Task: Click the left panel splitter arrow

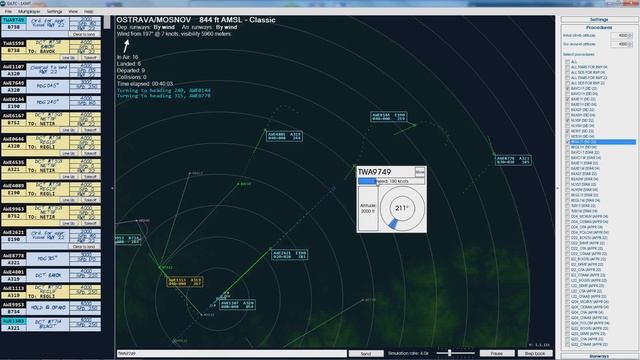Action: tap(112, 188)
